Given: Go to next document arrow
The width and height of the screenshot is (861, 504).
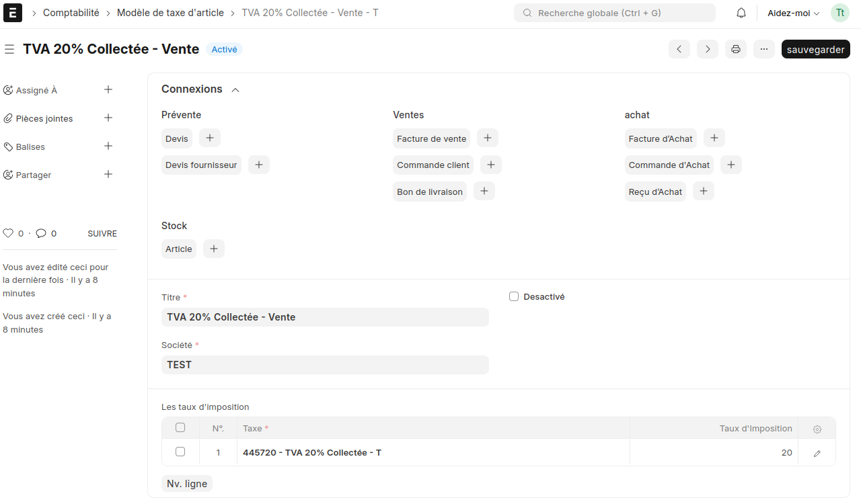Looking at the screenshot, I should [708, 49].
